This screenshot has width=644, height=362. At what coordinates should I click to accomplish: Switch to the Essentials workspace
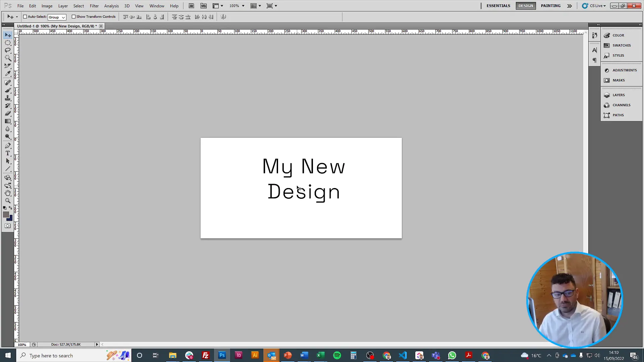(x=498, y=6)
